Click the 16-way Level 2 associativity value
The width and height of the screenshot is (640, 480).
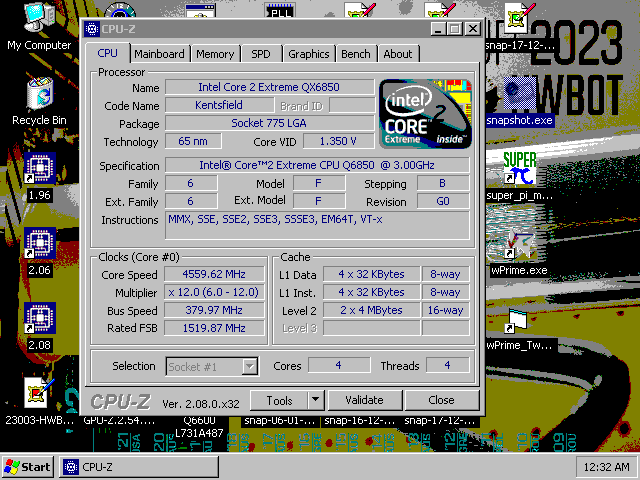(446, 310)
